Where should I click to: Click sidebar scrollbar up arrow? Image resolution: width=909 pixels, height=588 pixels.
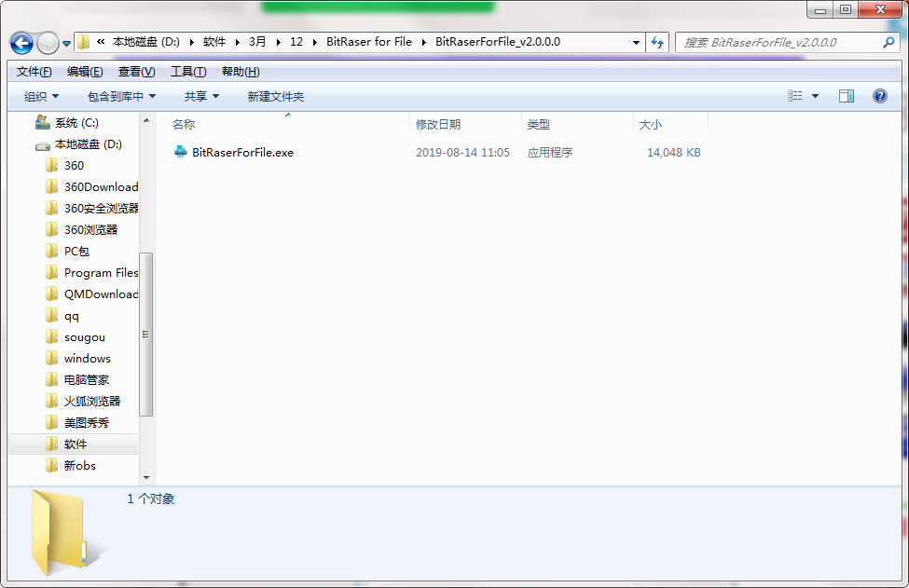point(146,120)
